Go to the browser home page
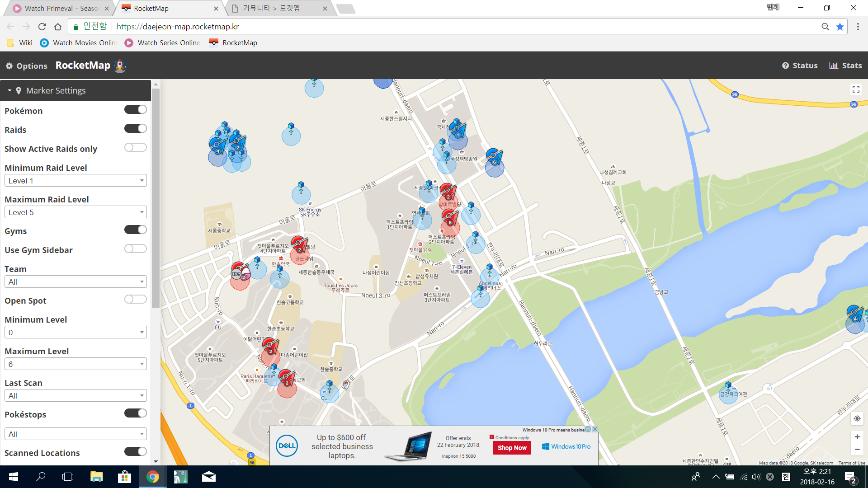This screenshot has width=868, height=488. coord(57,27)
